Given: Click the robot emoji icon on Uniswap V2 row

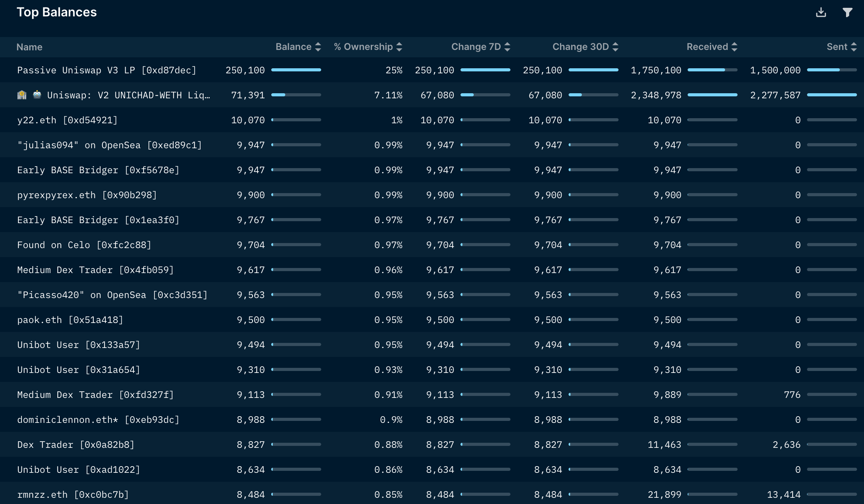Looking at the screenshot, I should click(x=37, y=95).
